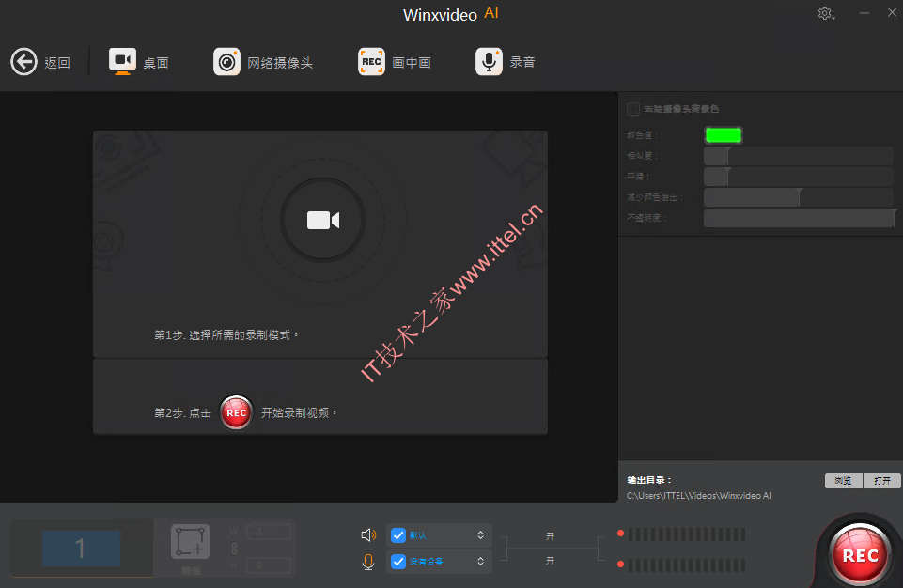Click the microphone audio icon
903x588 pixels.
pyautogui.click(x=368, y=562)
